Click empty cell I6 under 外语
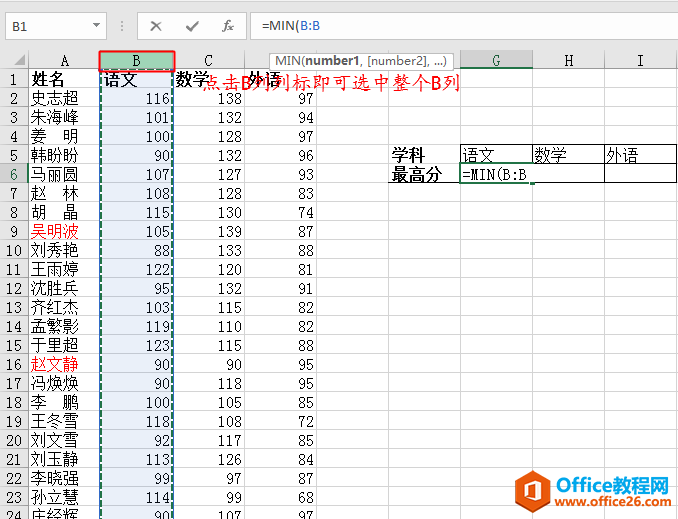This screenshot has height=519, width=678. pos(640,174)
